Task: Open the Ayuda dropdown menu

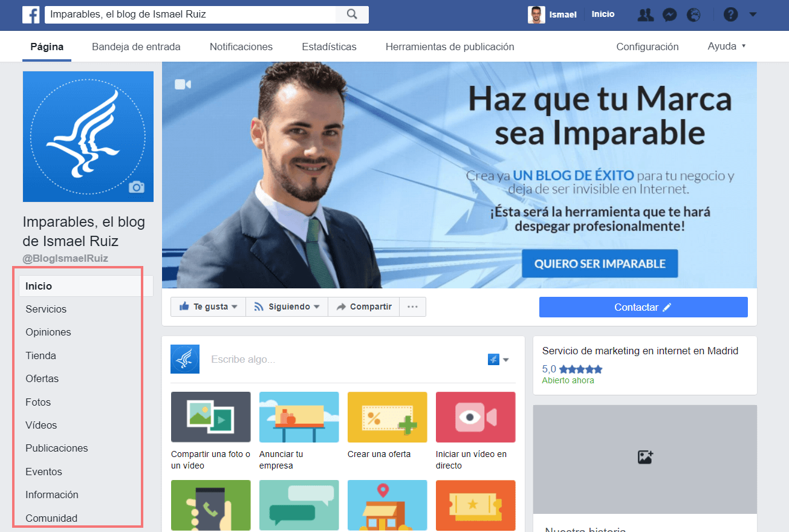Action: point(727,46)
